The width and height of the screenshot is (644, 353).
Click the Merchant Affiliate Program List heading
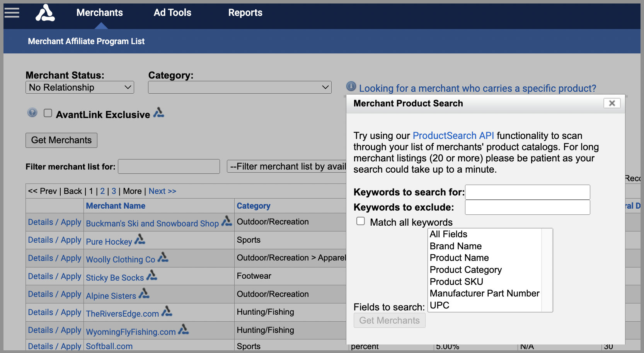(86, 41)
